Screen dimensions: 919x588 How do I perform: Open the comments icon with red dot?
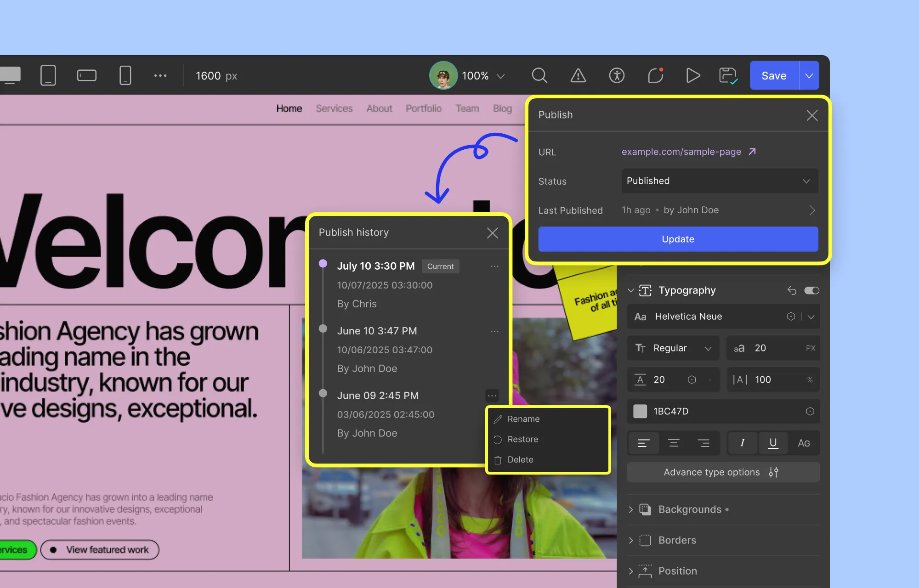pyautogui.click(x=656, y=75)
